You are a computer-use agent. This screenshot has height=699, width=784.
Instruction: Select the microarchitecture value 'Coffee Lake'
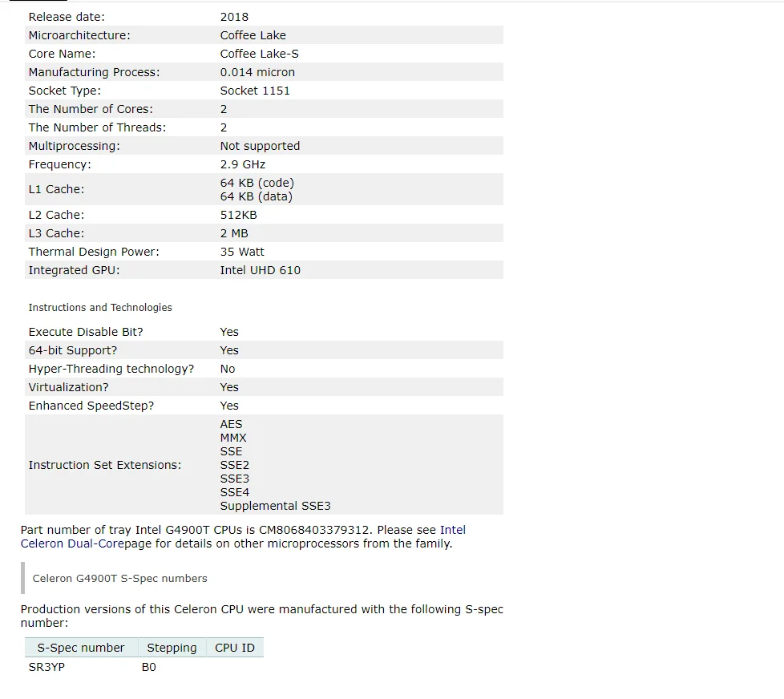click(253, 35)
